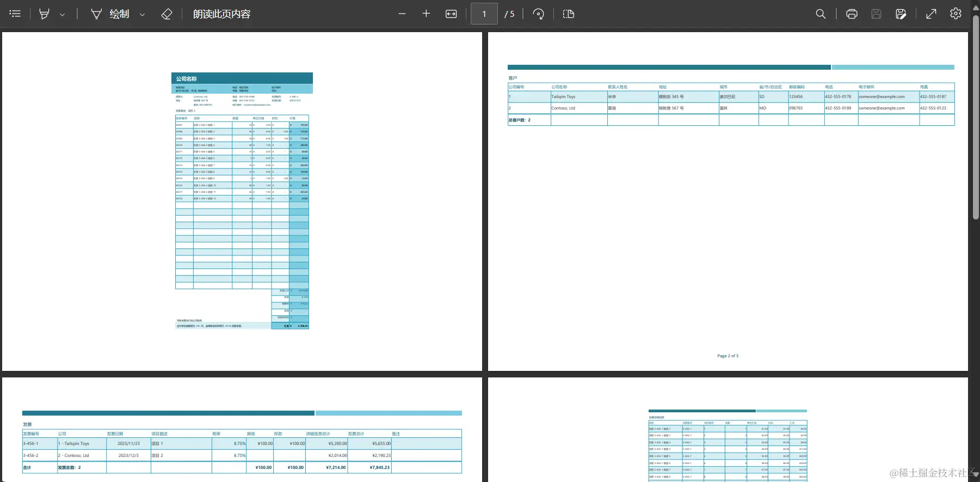
Task: Select the eraser tool
Action: click(167, 14)
